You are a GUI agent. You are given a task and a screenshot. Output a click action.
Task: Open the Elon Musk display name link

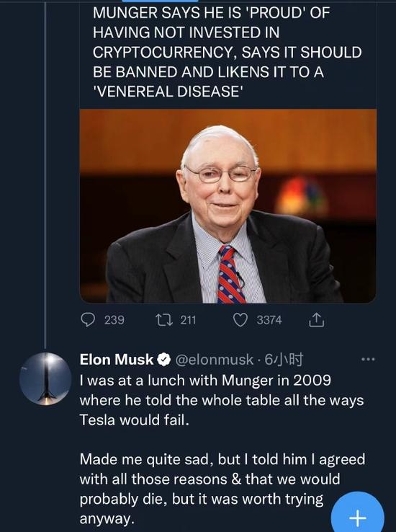pyautogui.click(x=116, y=360)
